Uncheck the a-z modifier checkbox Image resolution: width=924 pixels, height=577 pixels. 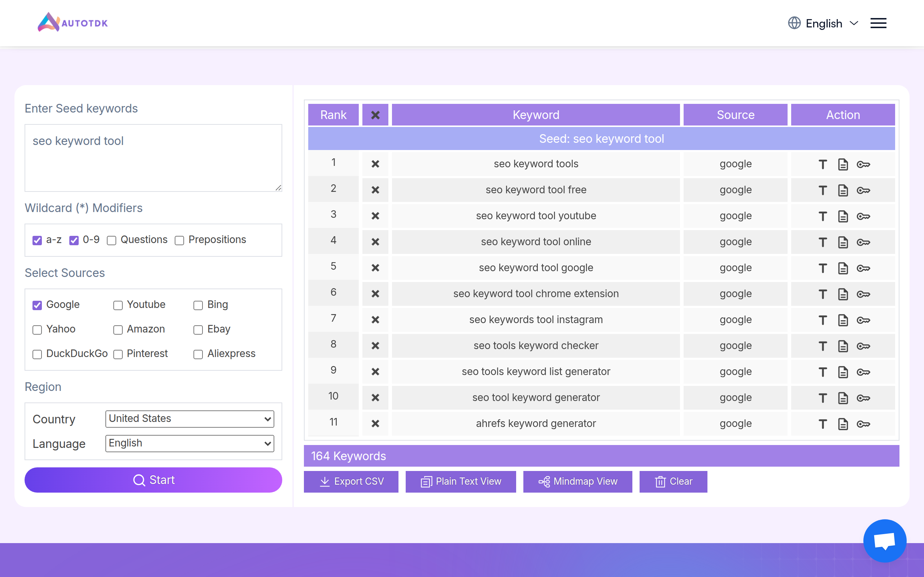pyautogui.click(x=37, y=241)
